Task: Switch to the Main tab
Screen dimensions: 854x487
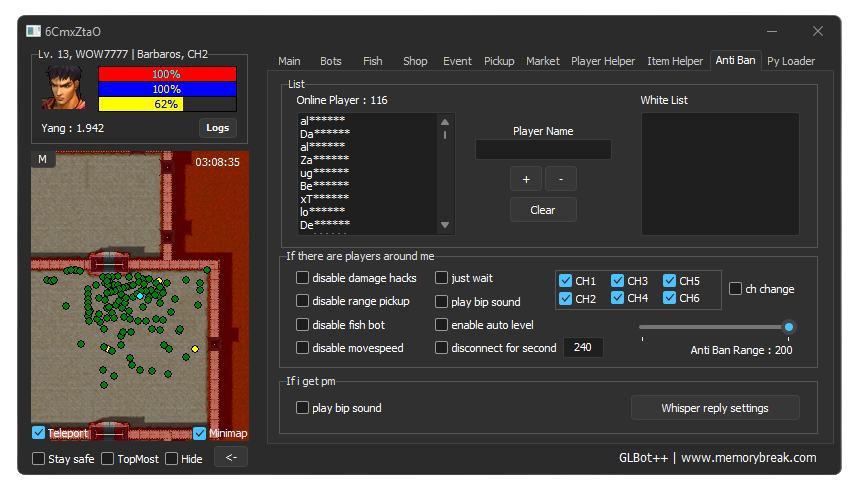Action: point(289,61)
